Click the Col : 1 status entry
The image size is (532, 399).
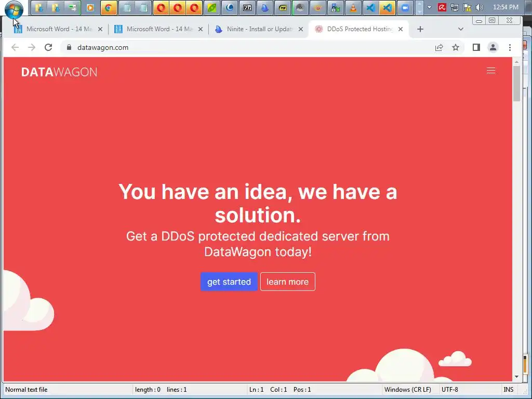278,390
